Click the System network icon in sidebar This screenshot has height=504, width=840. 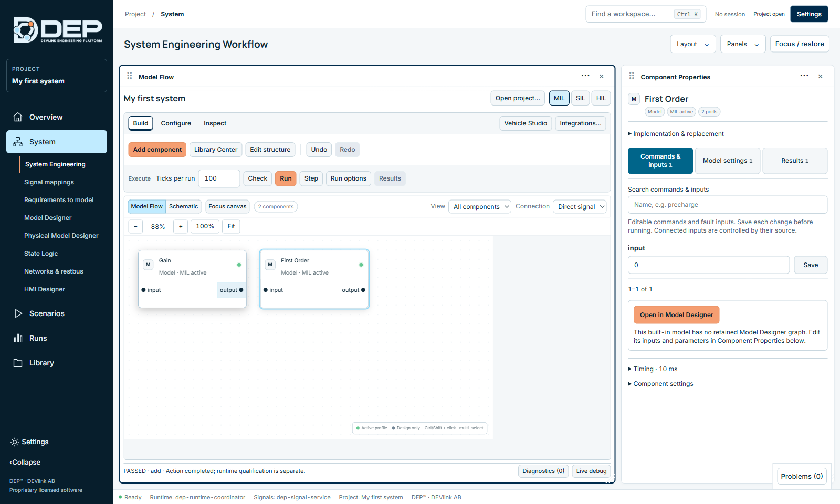click(18, 142)
